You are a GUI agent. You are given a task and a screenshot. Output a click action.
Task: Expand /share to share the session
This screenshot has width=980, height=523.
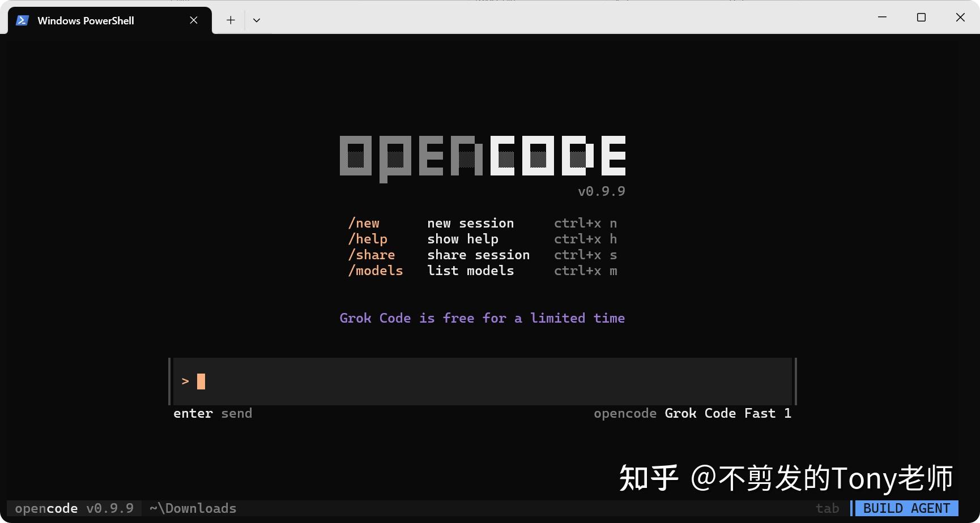click(372, 255)
